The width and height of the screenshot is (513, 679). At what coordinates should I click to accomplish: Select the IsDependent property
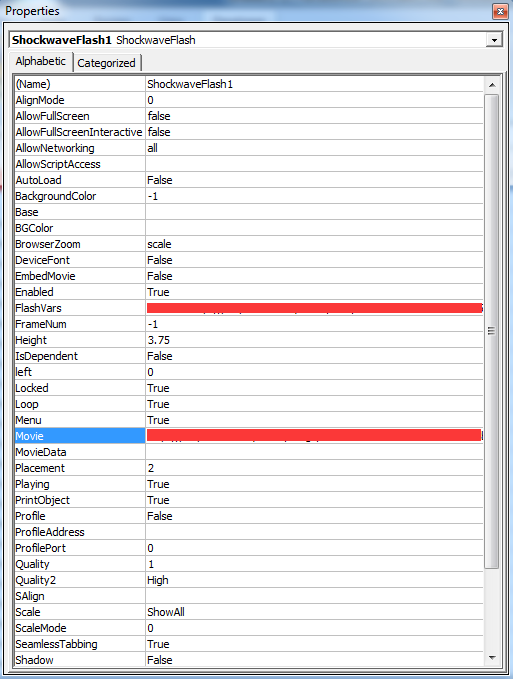click(80, 356)
